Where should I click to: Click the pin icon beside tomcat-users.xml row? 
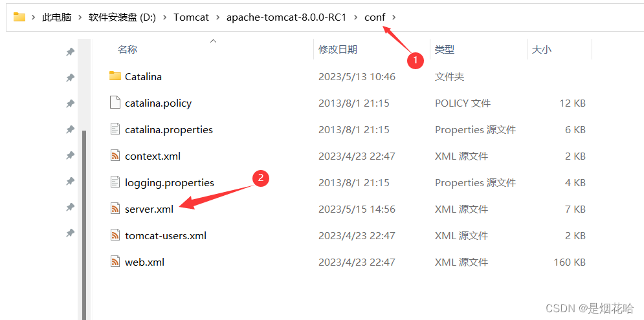pyautogui.click(x=71, y=233)
